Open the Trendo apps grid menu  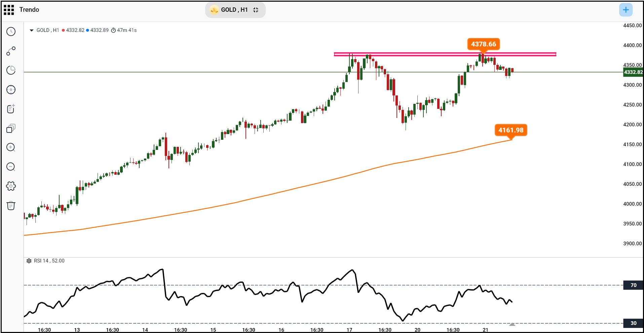pos(9,10)
